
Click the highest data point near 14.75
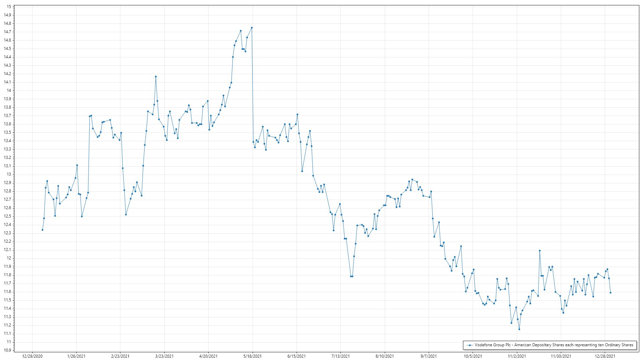tap(252, 28)
